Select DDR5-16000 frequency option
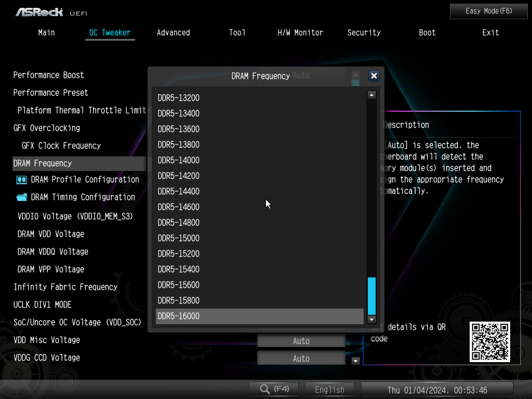The height and width of the screenshot is (399, 532). [x=259, y=316]
